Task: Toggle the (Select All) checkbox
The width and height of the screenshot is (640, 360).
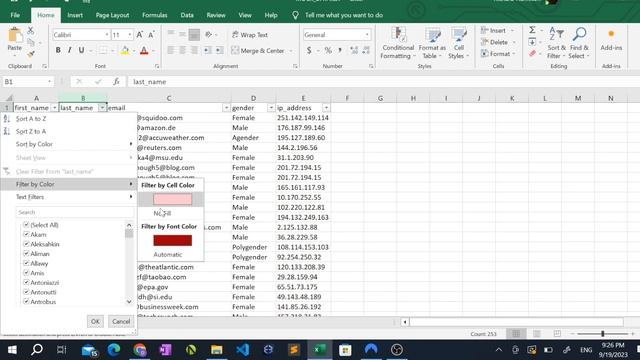Action: 26,225
